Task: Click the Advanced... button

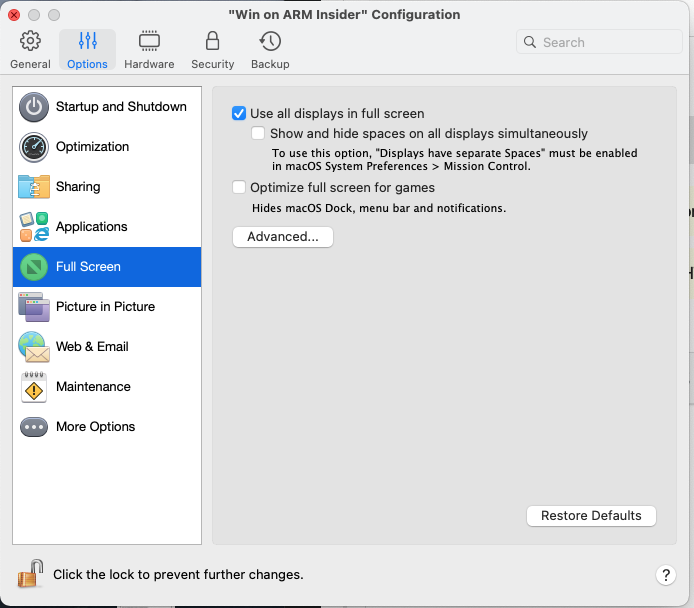Action: (283, 237)
